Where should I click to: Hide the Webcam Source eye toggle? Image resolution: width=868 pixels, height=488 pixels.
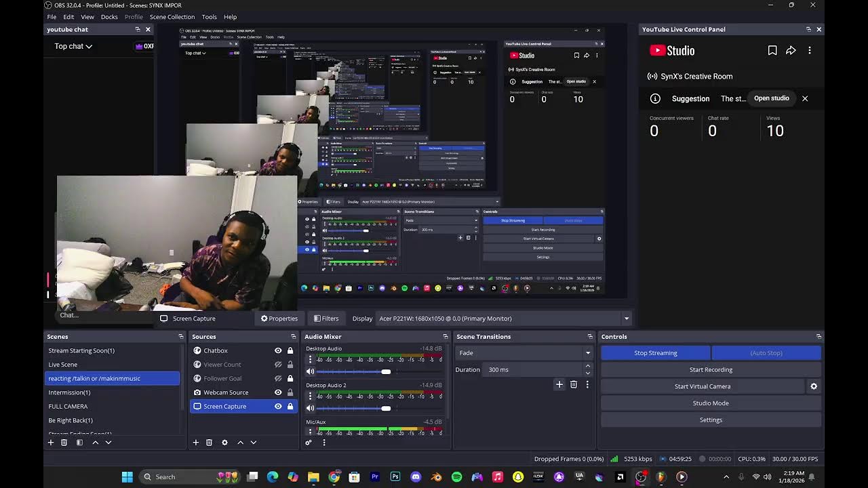(x=278, y=392)
